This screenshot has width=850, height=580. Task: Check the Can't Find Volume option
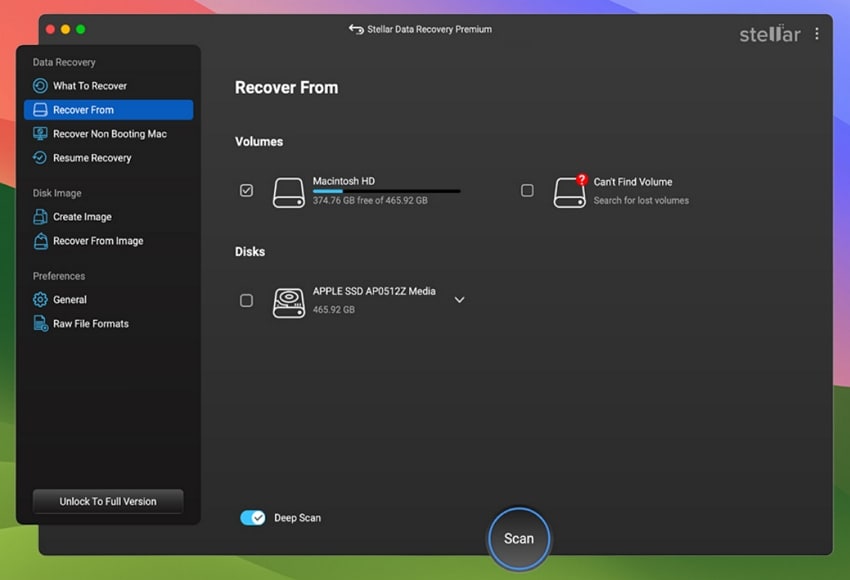tap(528, 190)
